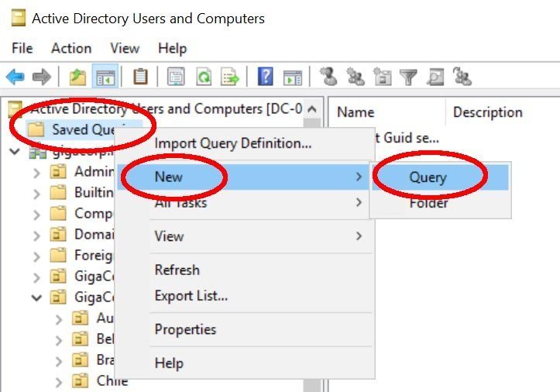The height and width of the screenshot is (392, 560).
Task: Click the green Refresh toolbar icon
Action: [204, 77]
